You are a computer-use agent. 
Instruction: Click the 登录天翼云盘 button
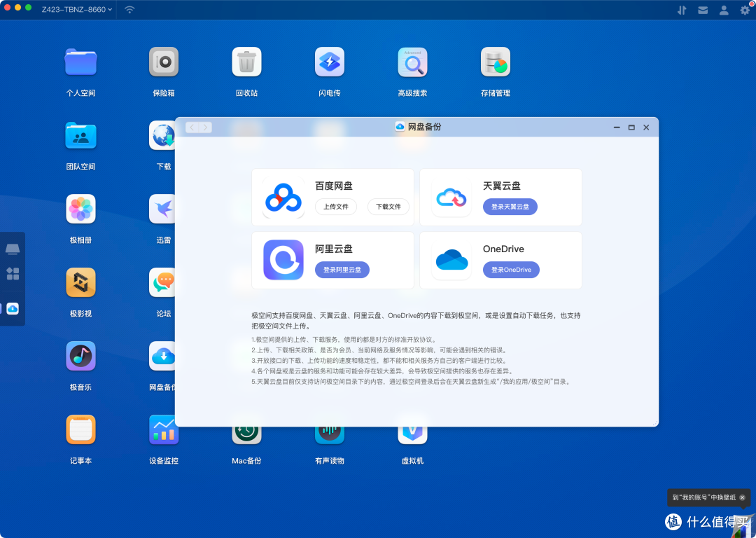click(510, 207)
